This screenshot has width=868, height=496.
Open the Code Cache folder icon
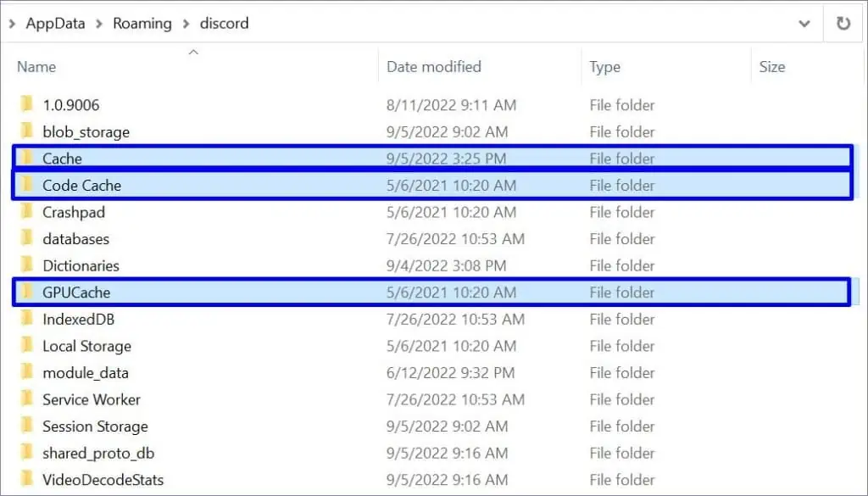pos(28,185)
